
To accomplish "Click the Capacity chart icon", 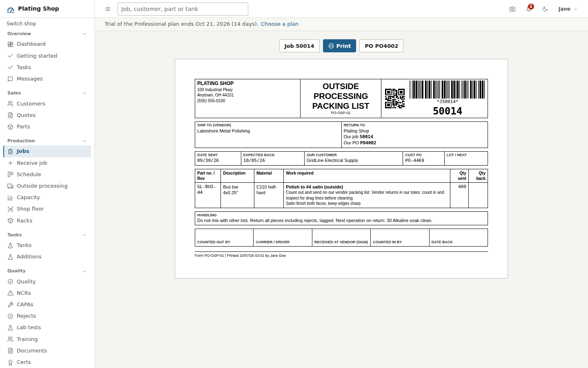I will click(11, 197).
